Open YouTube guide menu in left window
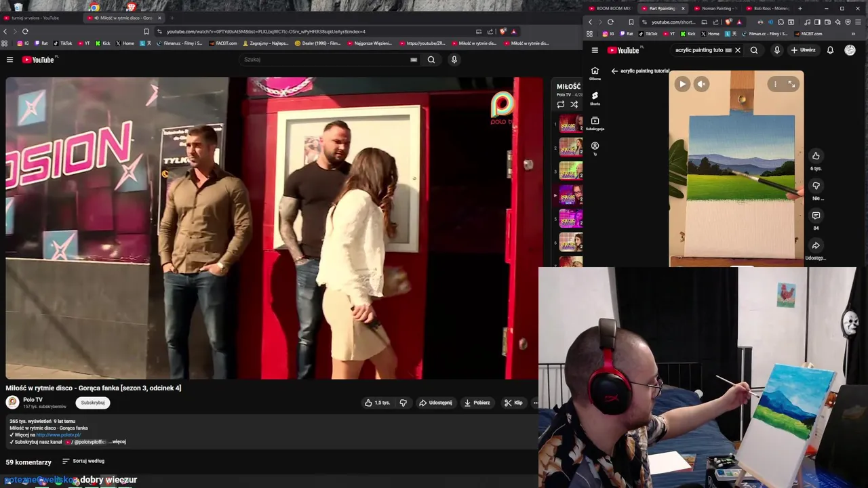Screen dimensions: 868x488 click(x=9, y=60)
